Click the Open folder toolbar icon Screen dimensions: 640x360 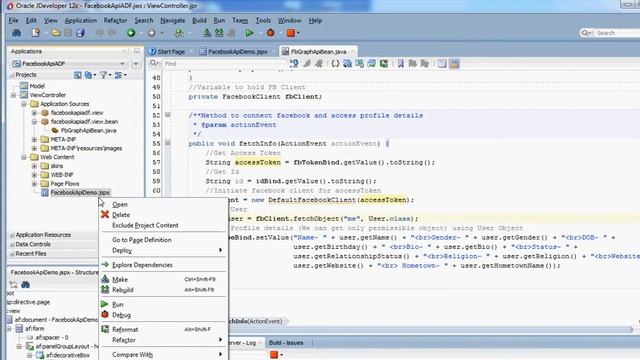click(x=56, y=33)
